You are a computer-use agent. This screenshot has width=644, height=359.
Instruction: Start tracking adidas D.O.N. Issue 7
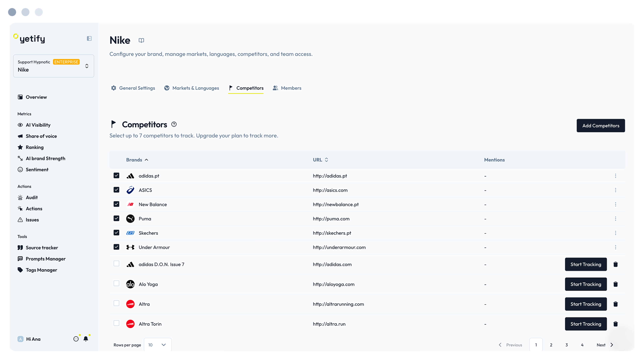585,264
